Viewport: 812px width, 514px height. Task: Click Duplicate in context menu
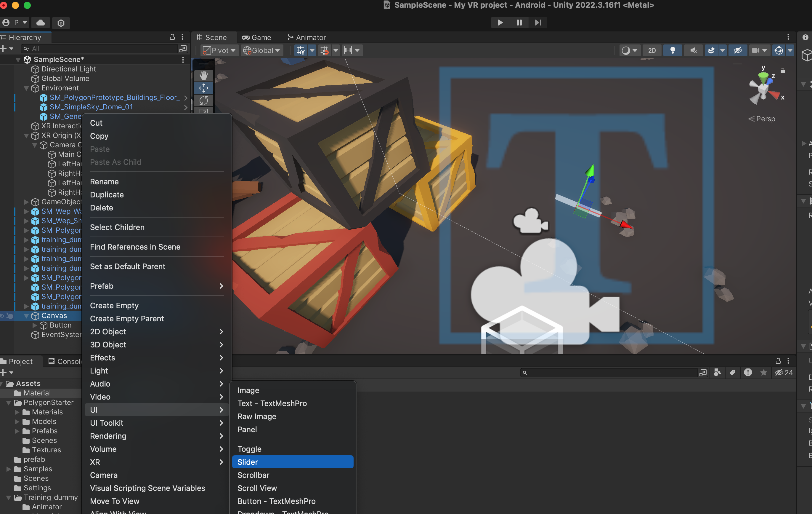coord(107,195)
